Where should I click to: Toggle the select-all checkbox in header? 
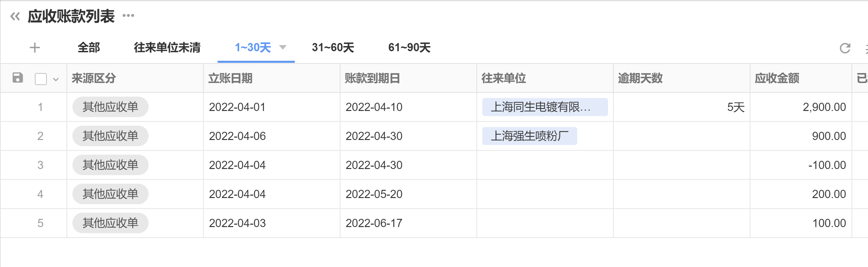click(x=41, y=79)
